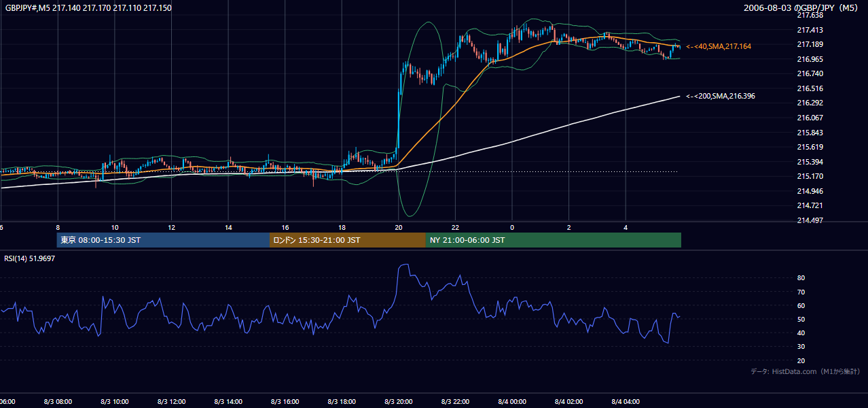Click the GBPJPY#,M5 symbol header text

tap(88, 7)
